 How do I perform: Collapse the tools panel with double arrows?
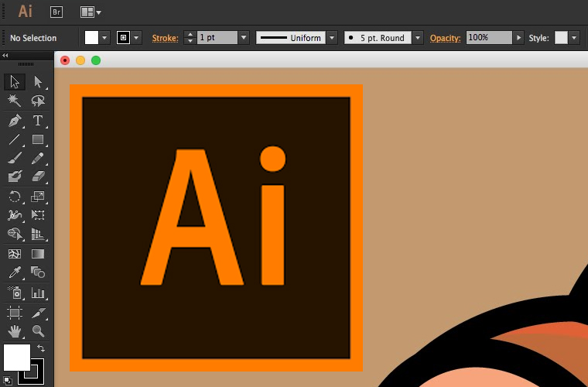point(5,56)
